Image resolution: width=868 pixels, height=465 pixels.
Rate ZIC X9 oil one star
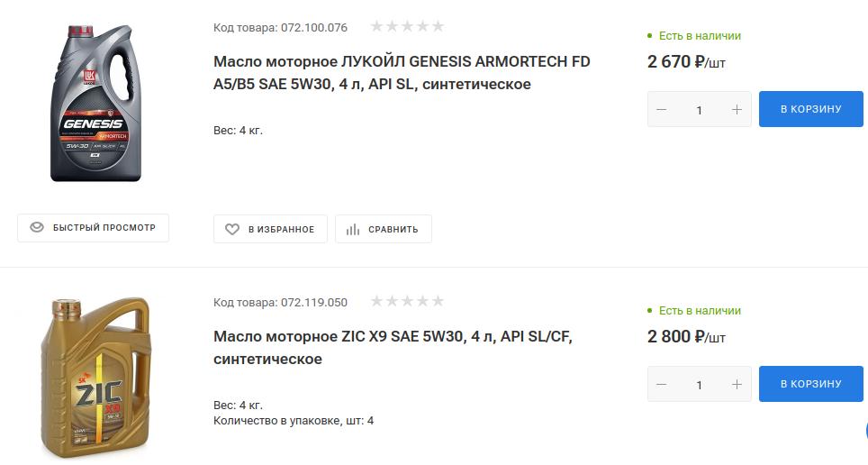[377, 301]
